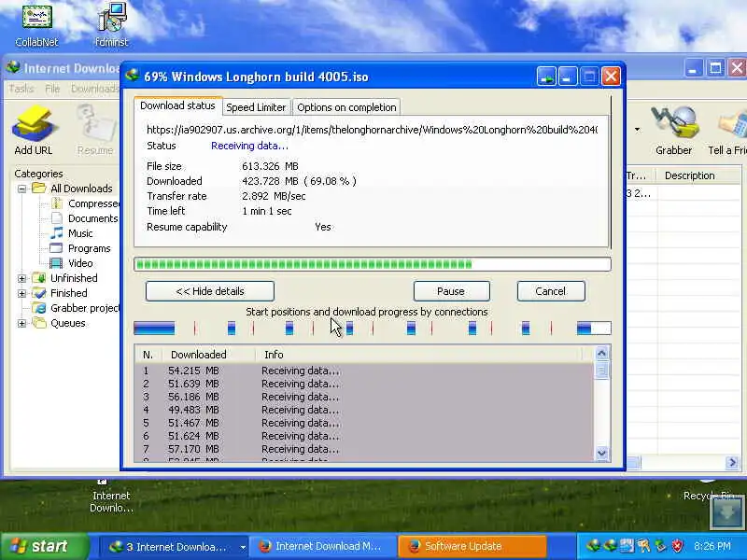Click the red security shield tray icon

tap(678, 546)
